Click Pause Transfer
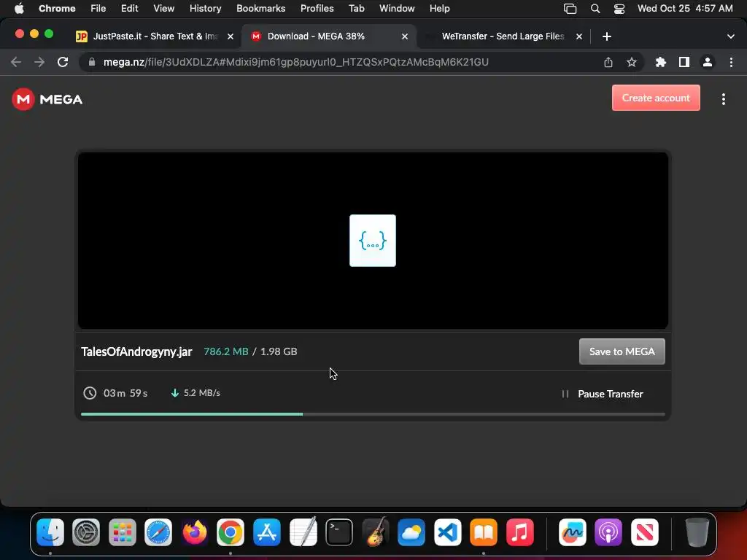747x560 pixels. pyautogui.click(x=611, y=394)
